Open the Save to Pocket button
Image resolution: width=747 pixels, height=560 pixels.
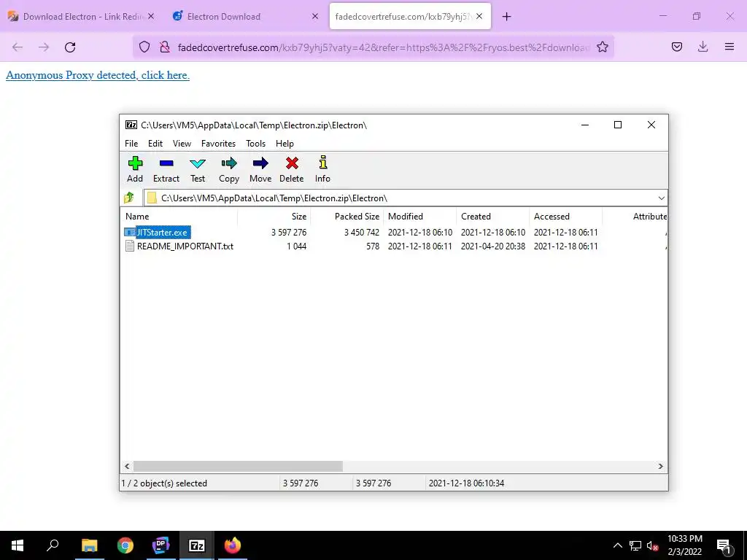click(x=676, y=47)
